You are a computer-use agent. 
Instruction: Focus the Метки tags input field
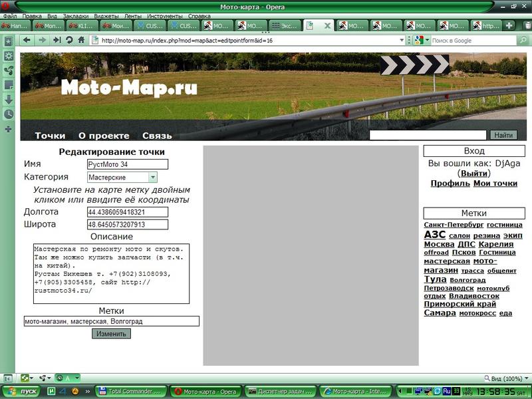click(111, 321)
